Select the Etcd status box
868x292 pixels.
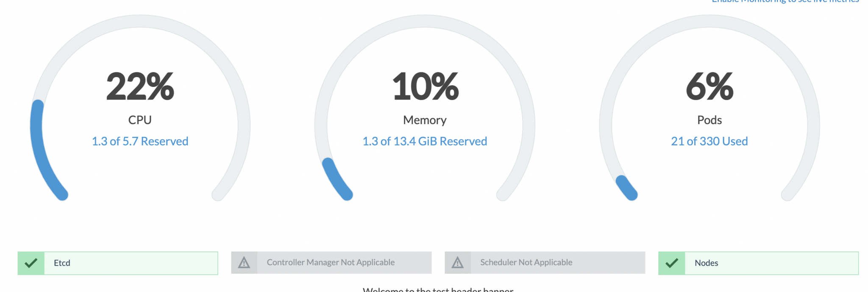coord(118,263)
